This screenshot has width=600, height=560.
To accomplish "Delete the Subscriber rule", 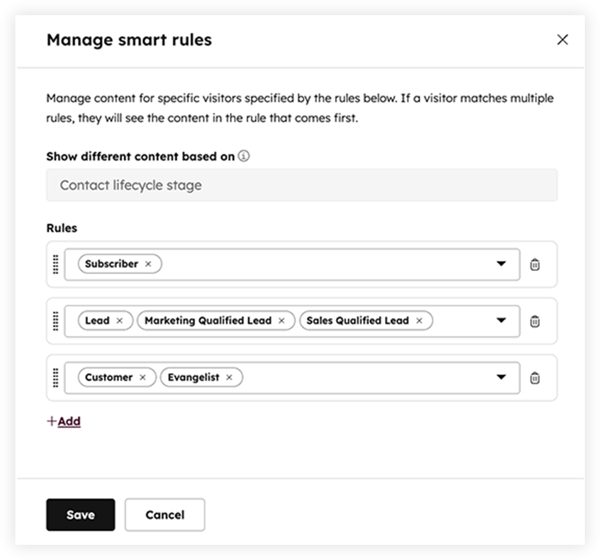I will click(x=535, y=264).
